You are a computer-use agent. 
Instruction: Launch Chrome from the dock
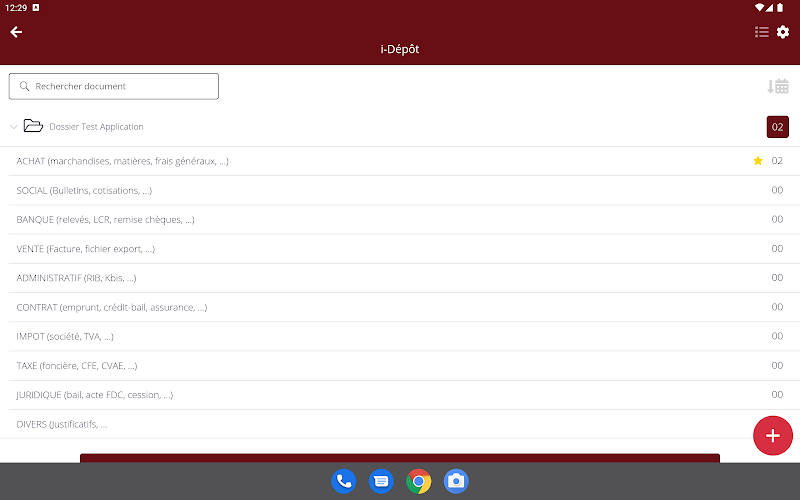(418, 481)
